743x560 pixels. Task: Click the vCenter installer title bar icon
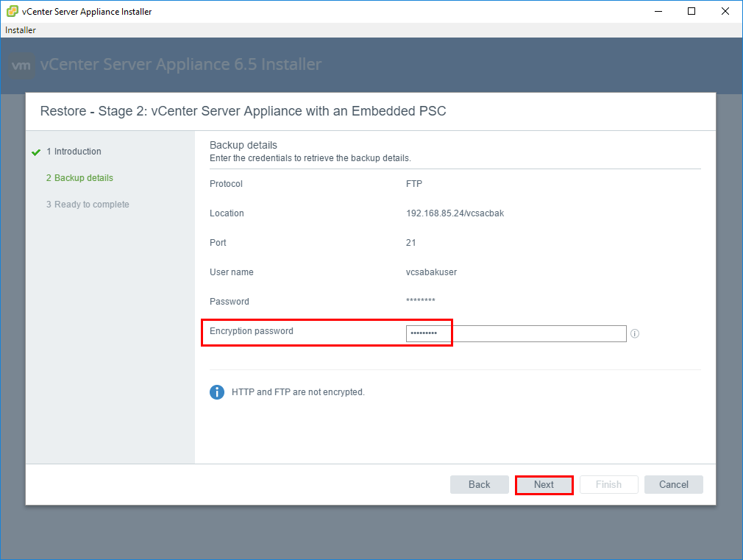(x=12, y=11)
